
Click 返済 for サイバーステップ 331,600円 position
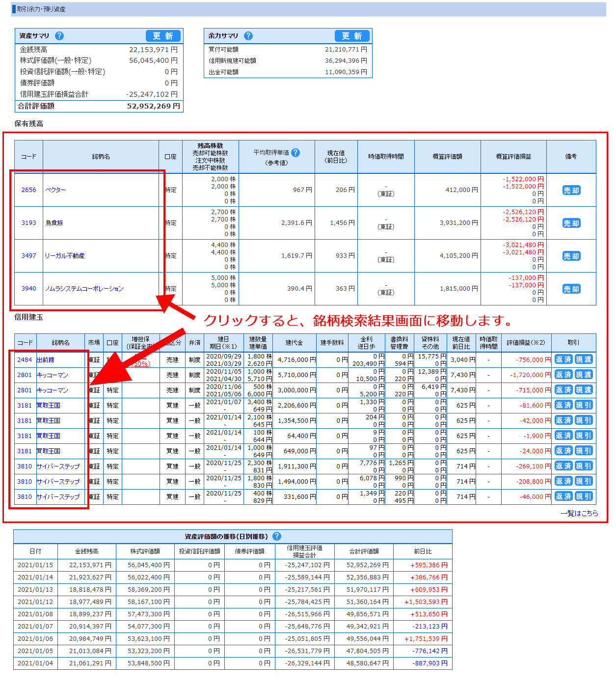point(563,496)
